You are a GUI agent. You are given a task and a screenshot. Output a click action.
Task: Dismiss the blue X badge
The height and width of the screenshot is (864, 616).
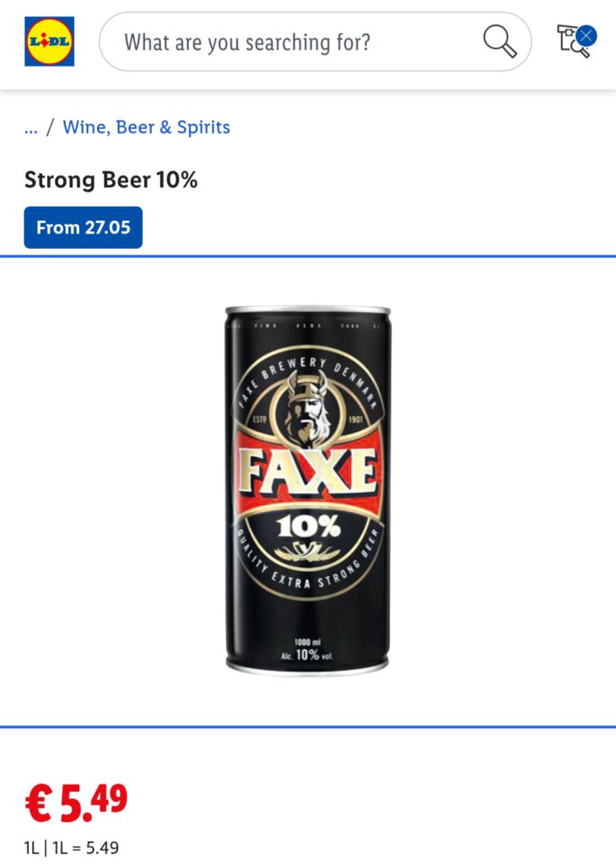coord(586,35)
